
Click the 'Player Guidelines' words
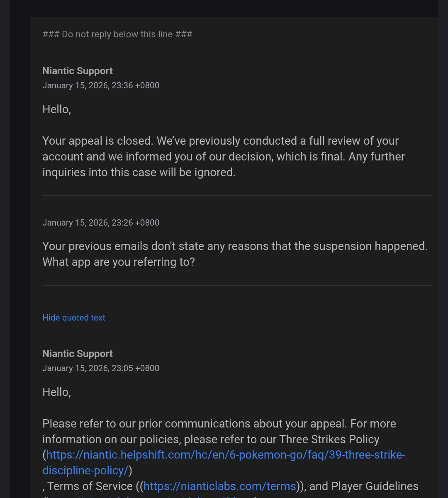[375, 486]
